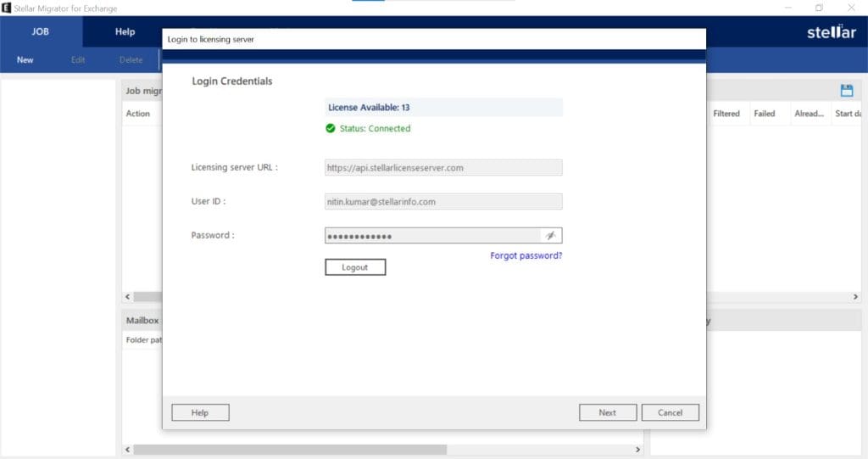Viewport: 868px width, 459px height.
Task: Cancel the licensing server login dialog
Action: (670, 412)
